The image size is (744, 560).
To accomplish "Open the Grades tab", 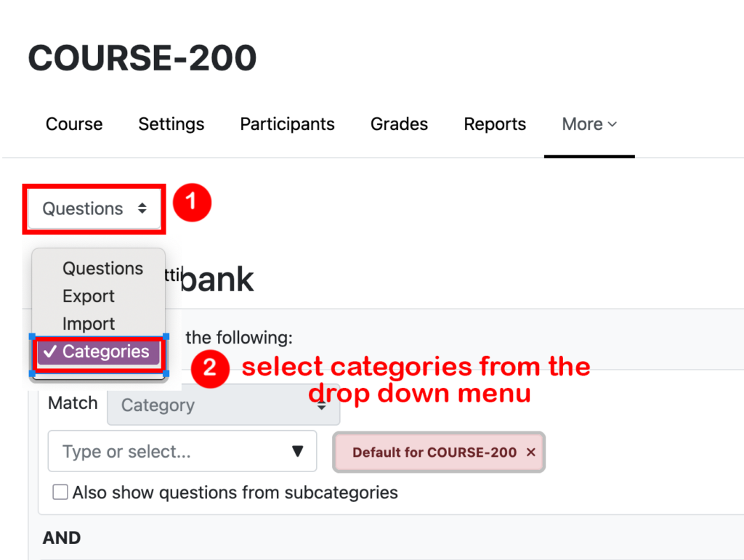I will 399,124.
